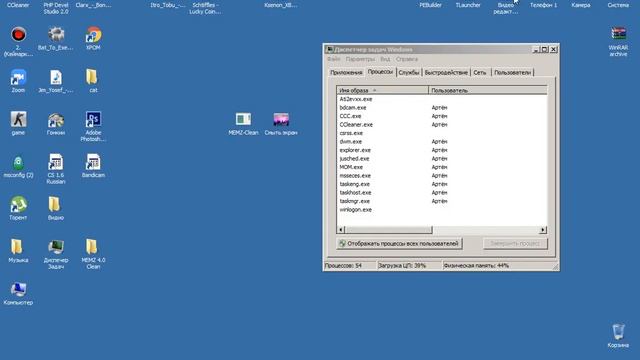Select the msconfig (2) icon
Screen dimensions: 640x360
pyautogui.click(x=18, y=162)
